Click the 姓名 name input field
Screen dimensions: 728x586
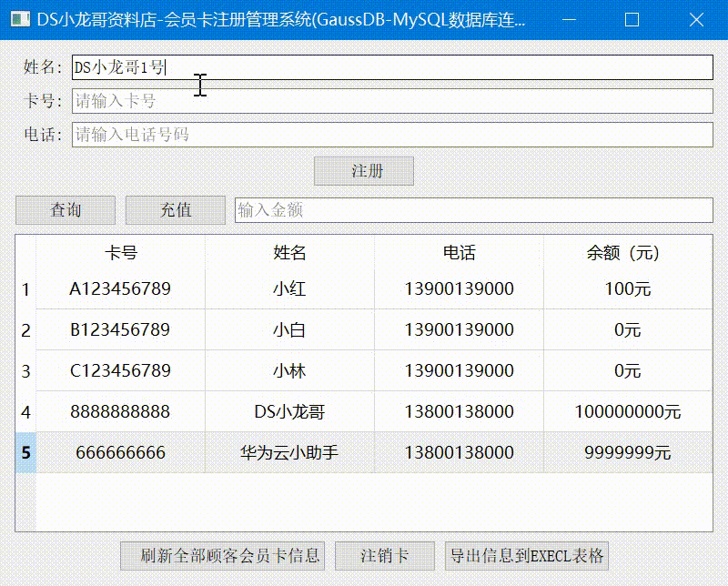pyautogui.click(x=393, y=66)
